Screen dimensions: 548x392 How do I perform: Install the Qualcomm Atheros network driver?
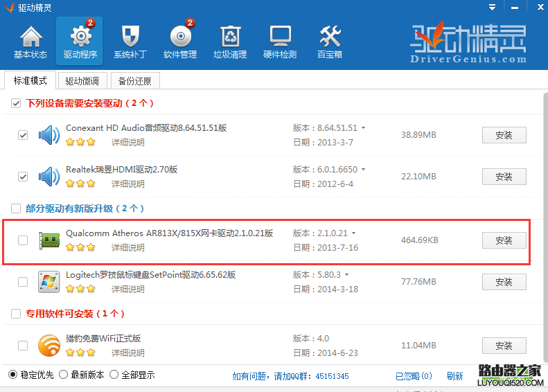504,240
